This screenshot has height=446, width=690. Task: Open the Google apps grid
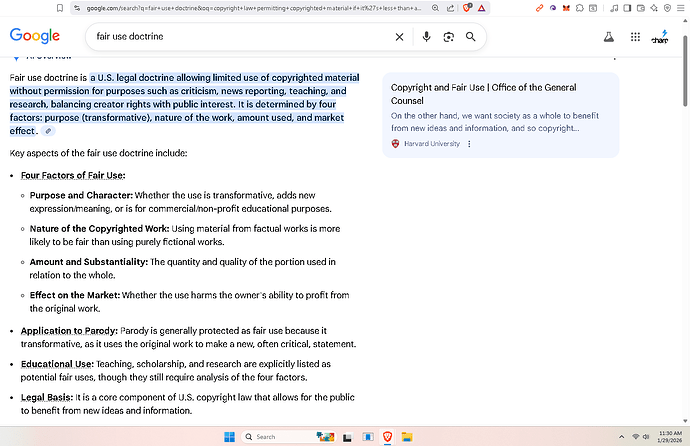click(x=635, y=37)
